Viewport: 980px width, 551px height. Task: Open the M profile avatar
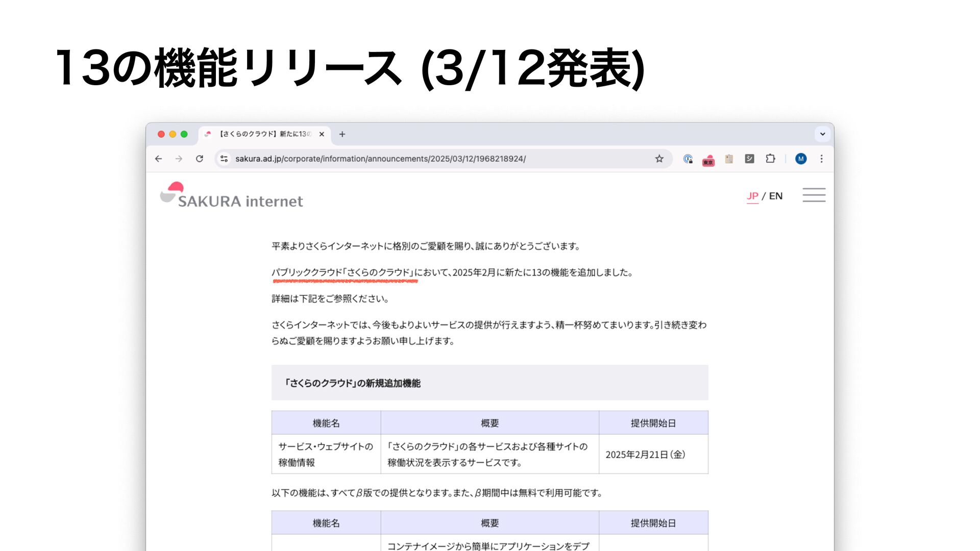[x=800, y=159]
